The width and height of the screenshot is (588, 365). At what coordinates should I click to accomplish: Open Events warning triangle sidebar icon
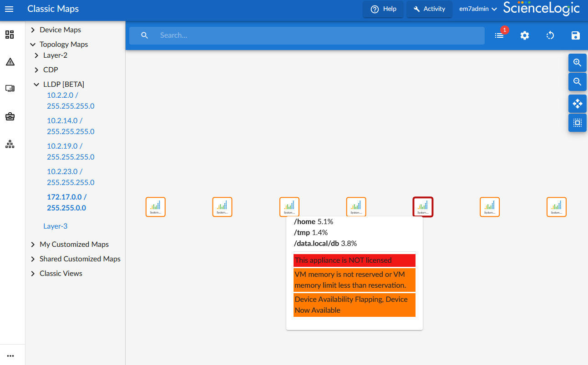point(10,62)
